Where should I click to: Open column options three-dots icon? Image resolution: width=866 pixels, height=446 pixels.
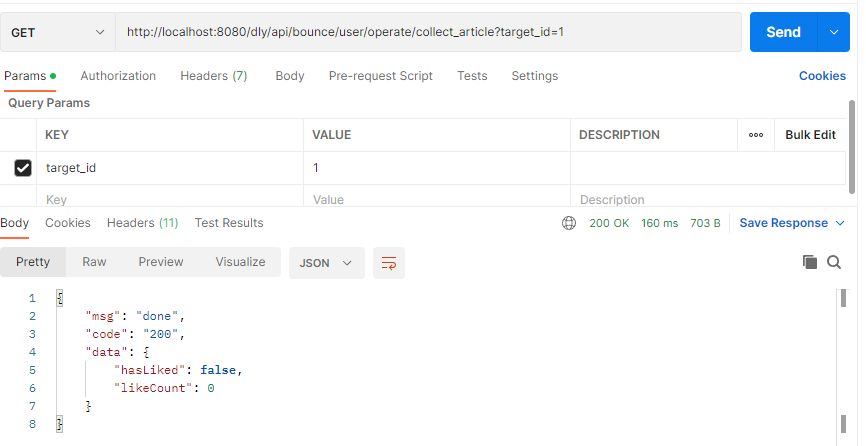pyautogui.click(x=756, y=135)
